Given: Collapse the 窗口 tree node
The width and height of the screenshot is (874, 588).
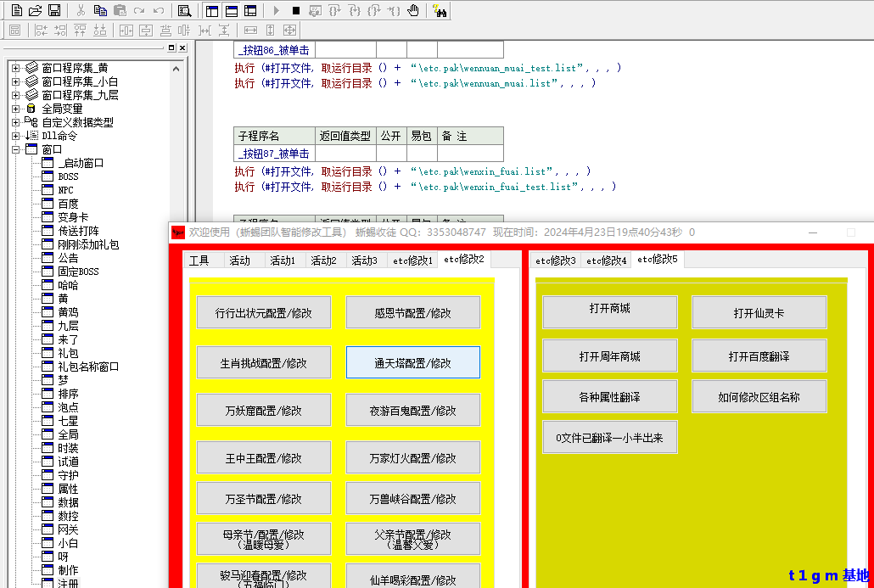Looking at the screenshot, I should (15, 149).
